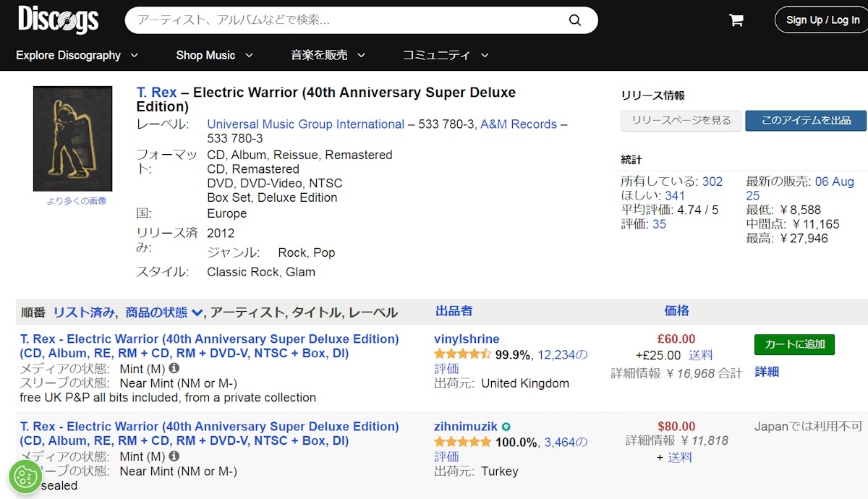Open the T. Rex artist link
The height and width of the screenshot is (499, 868).
[156, 93]
